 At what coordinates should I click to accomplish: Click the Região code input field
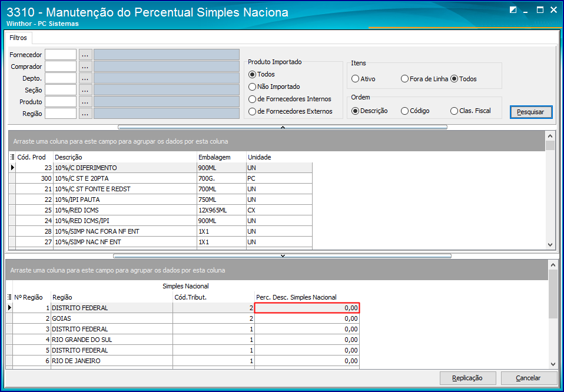[x=61, y=114]
